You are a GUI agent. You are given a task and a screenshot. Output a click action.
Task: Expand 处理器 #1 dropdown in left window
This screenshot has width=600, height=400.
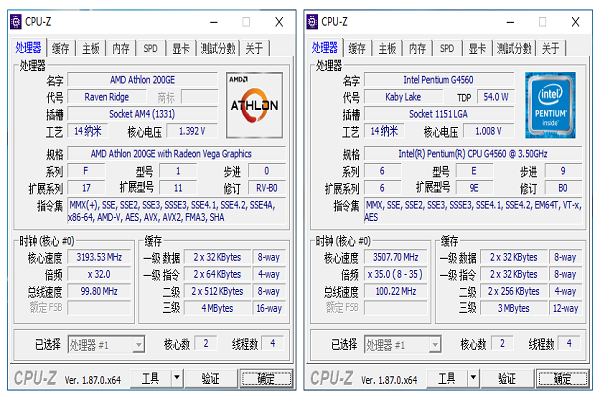pos(139,344)
